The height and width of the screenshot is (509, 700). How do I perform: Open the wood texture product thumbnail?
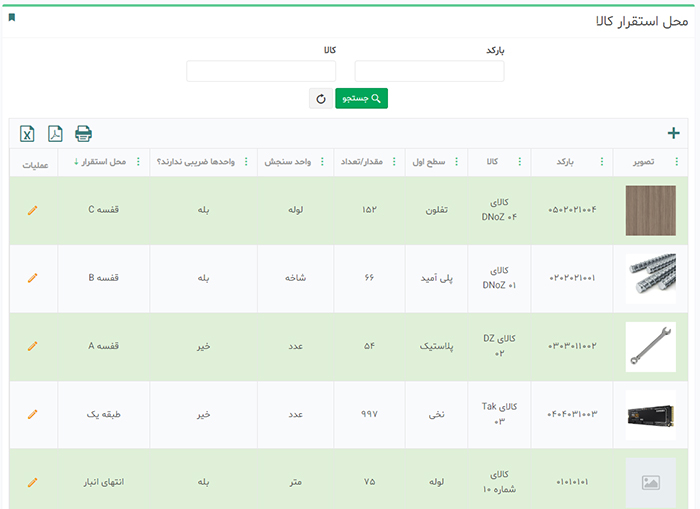650,210
